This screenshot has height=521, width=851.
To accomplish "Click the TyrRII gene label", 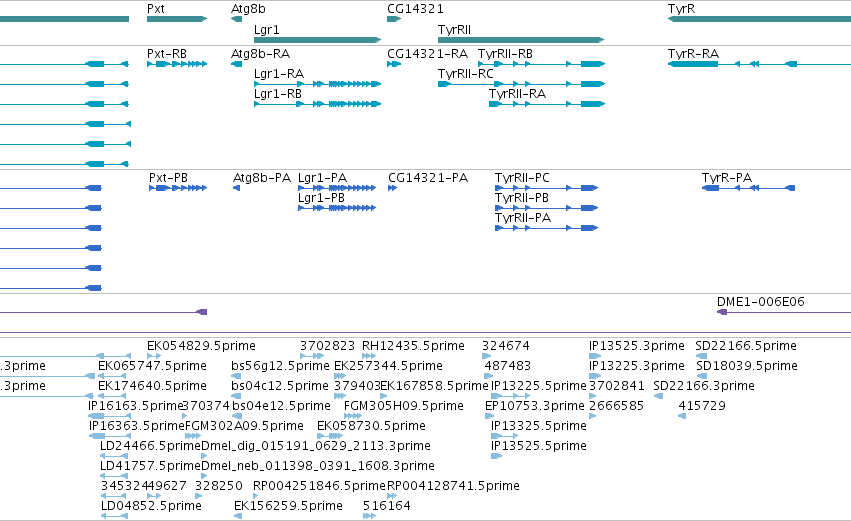I will [454, 30].
